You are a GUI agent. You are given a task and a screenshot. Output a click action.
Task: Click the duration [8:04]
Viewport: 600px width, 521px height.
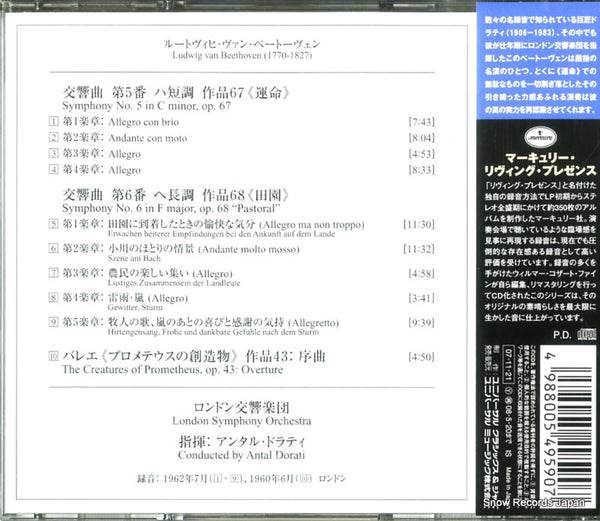pyautogui.click(x=422, y=138)
